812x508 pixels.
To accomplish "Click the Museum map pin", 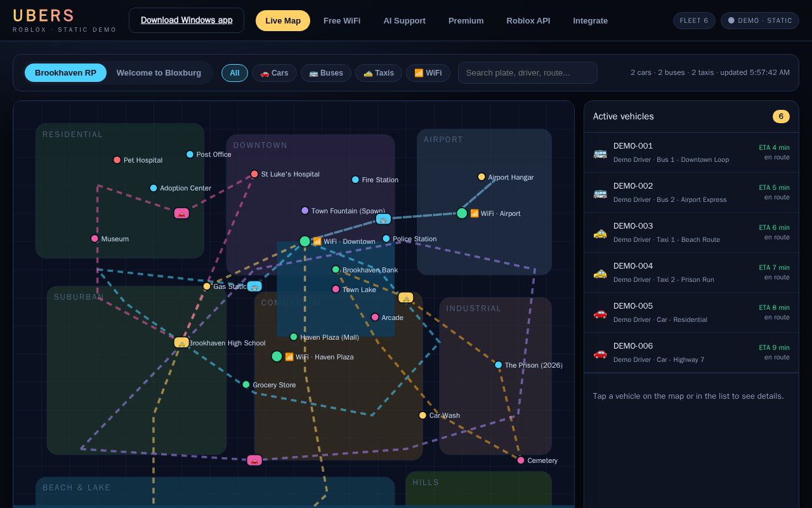I will (x=95, y=239).
